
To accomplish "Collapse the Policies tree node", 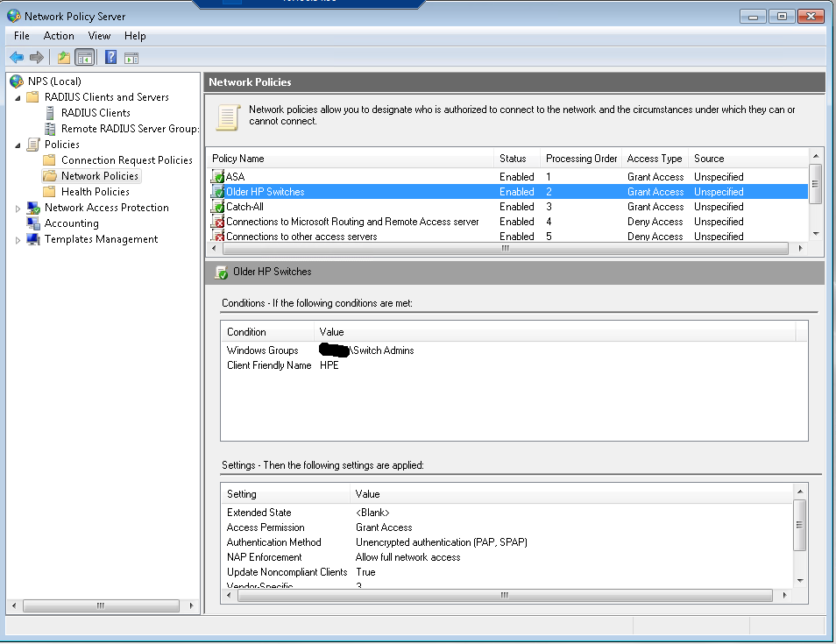I will pos(18,145).
